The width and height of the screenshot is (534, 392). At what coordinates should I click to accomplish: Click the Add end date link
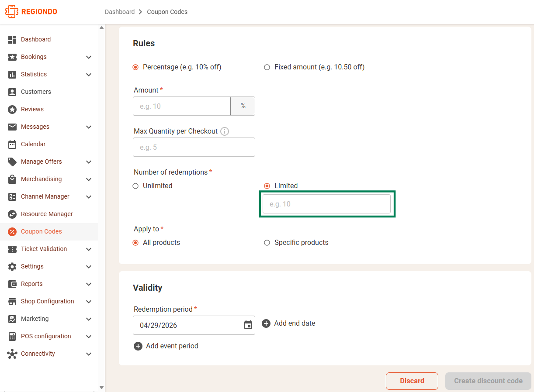pos(295,323)
